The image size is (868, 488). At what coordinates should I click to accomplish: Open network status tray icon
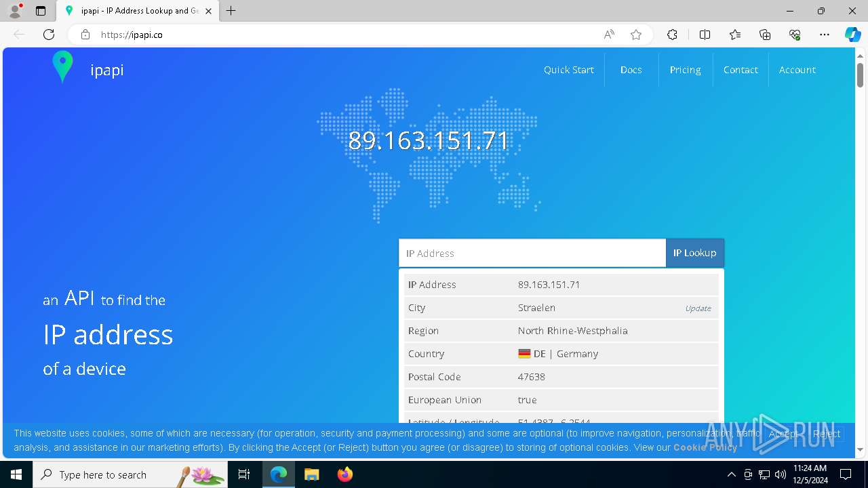point(764,474)
